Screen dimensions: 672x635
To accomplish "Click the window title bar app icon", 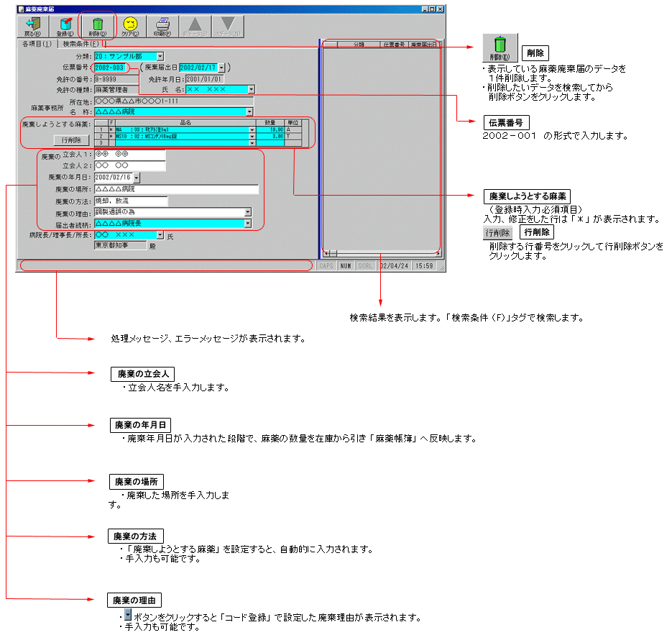I will [21, 9].
